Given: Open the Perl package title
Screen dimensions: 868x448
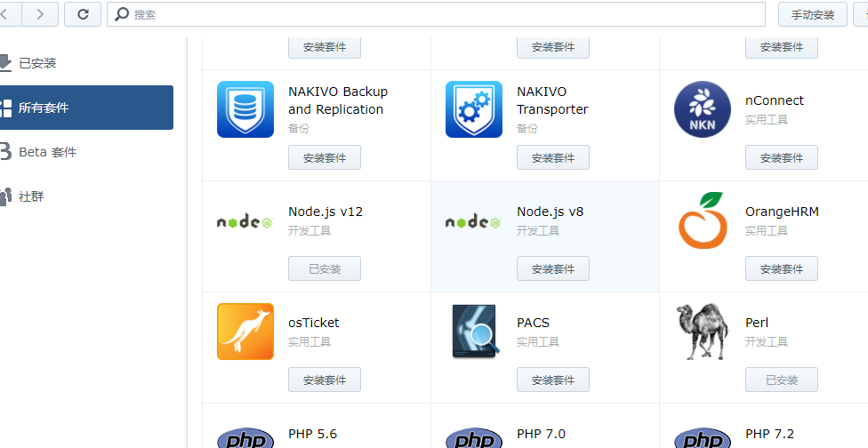Looking at the screenshot, I should point(757,323).
